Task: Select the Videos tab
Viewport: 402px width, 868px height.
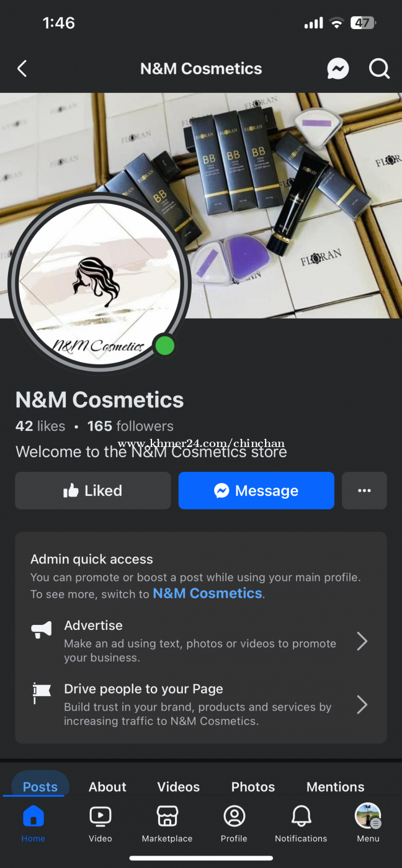Action: [x=179, y=787]
